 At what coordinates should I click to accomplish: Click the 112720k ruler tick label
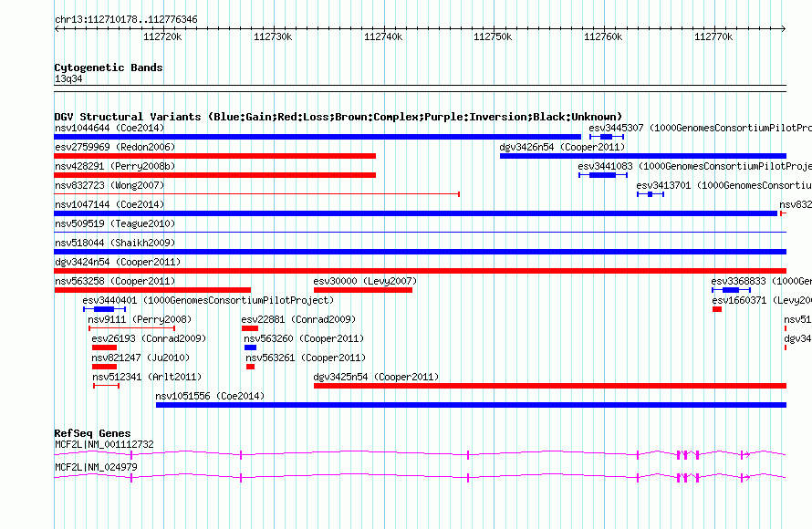pos(162,36)
